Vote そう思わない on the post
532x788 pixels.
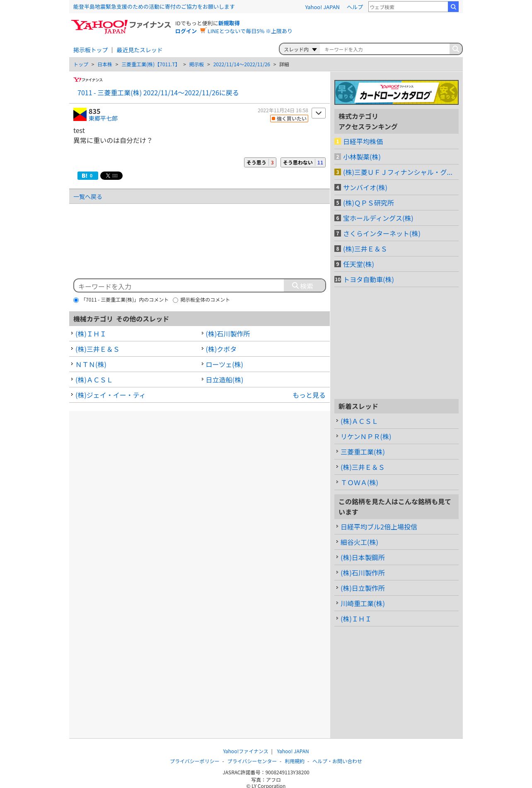pos(303,162)
